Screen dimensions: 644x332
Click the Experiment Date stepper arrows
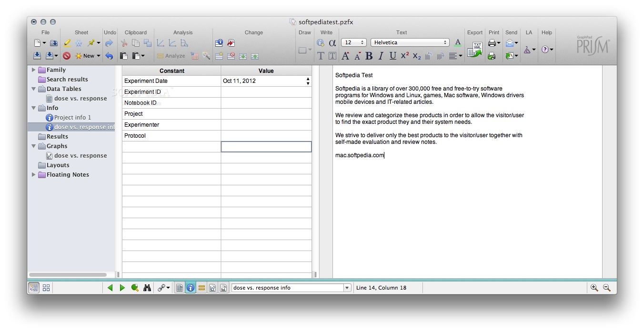coord(308,81)
